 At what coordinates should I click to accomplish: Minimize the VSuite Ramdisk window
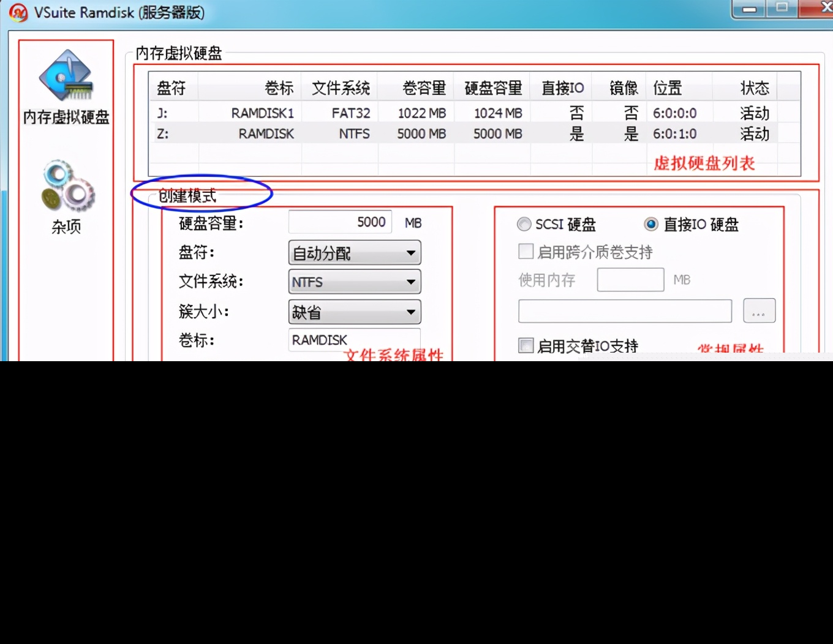pos(749,9)
